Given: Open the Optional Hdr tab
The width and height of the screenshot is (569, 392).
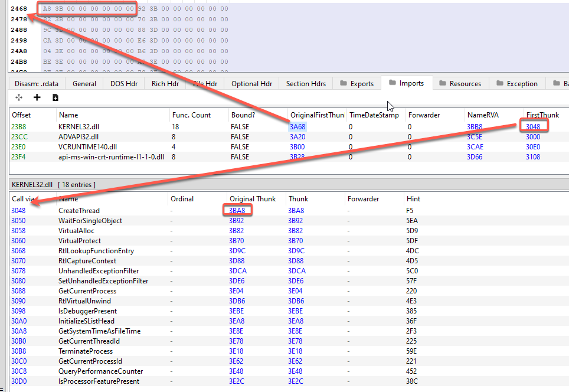Looking at the screenshot, I should pyautogui.click(x=251, y=83).
